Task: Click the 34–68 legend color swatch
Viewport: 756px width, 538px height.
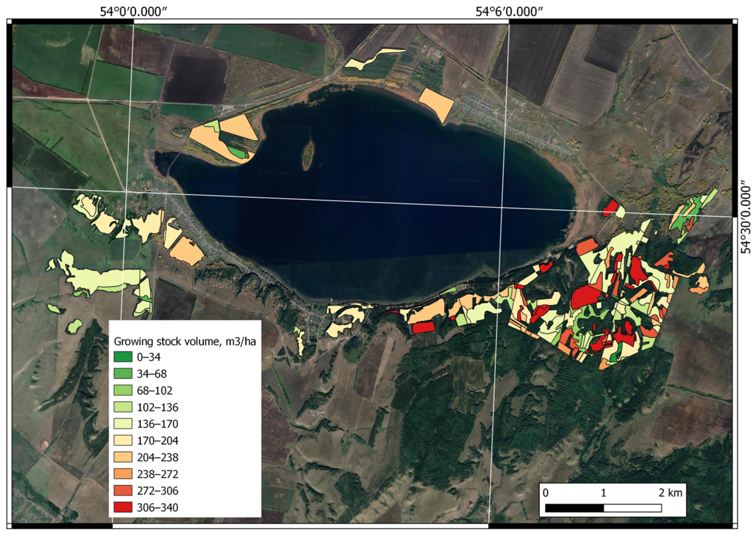Action: tap(123, 374)
